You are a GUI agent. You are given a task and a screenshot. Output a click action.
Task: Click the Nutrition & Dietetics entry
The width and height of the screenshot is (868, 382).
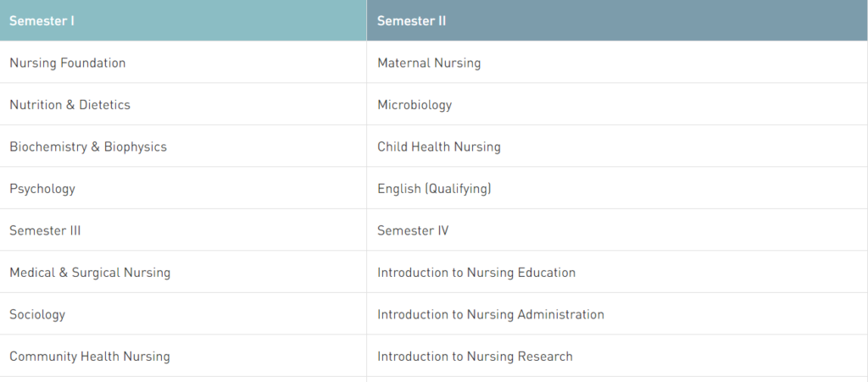70,105
